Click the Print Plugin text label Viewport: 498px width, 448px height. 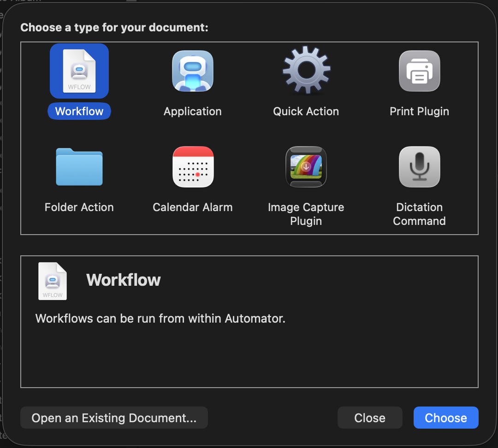click(419, 112)
